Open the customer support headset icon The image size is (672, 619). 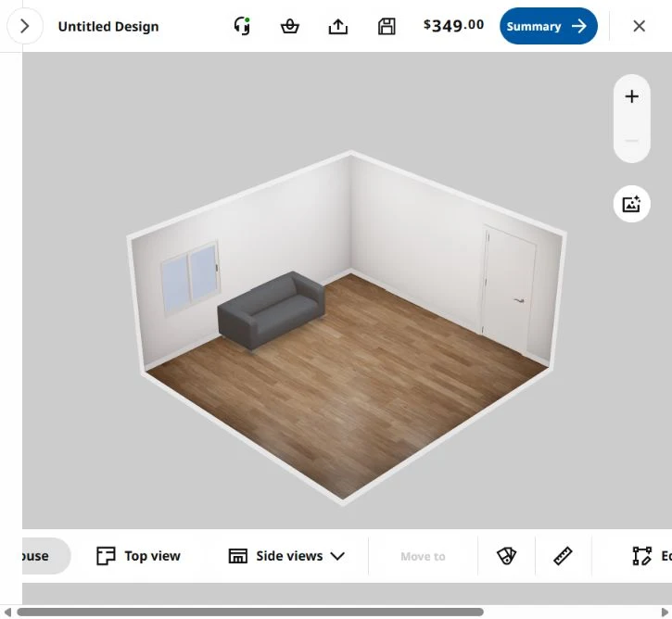tap(242, 26)
